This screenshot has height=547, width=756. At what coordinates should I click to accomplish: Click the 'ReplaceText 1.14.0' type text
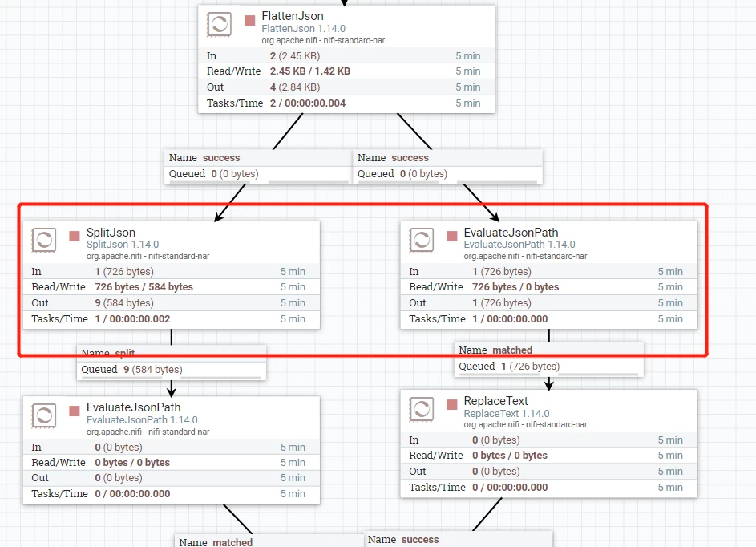pyautogui.click(x=507, y=413)
